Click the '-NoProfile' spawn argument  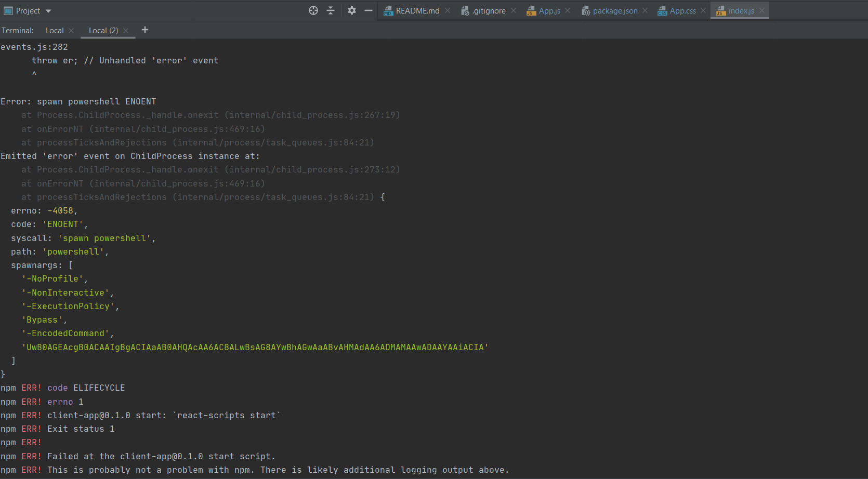[55, 279]
